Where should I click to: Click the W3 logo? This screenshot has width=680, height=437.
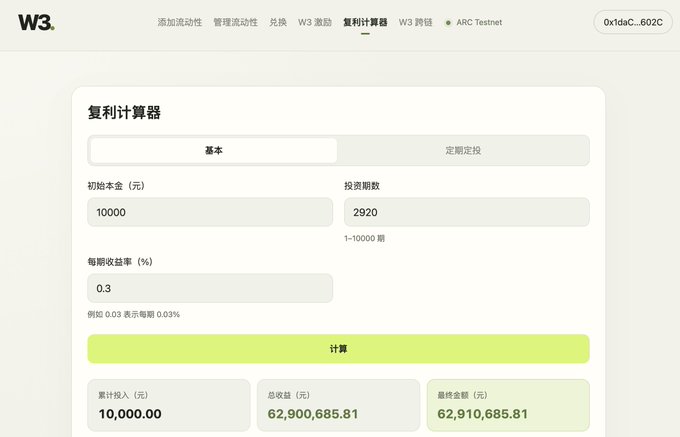[36, 22]
